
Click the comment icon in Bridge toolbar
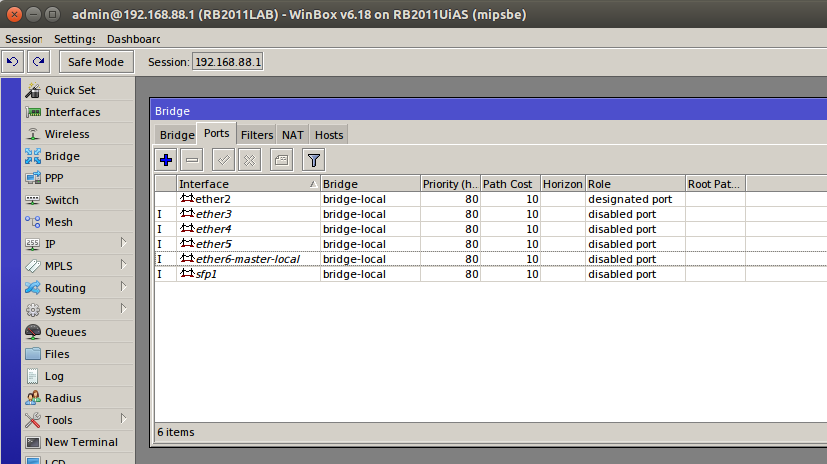click(x=282, y=160)
